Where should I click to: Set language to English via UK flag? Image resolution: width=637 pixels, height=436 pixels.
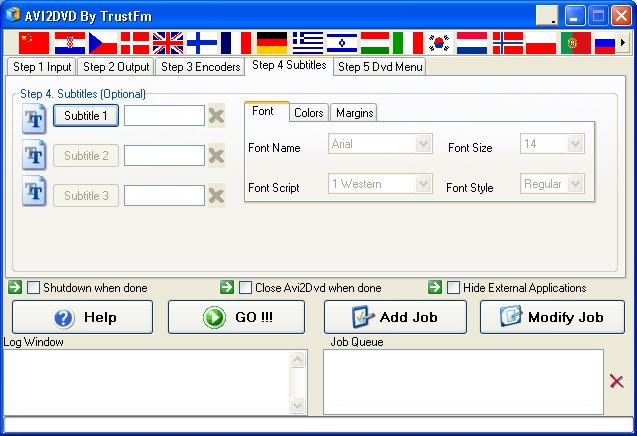coord(168,43)
